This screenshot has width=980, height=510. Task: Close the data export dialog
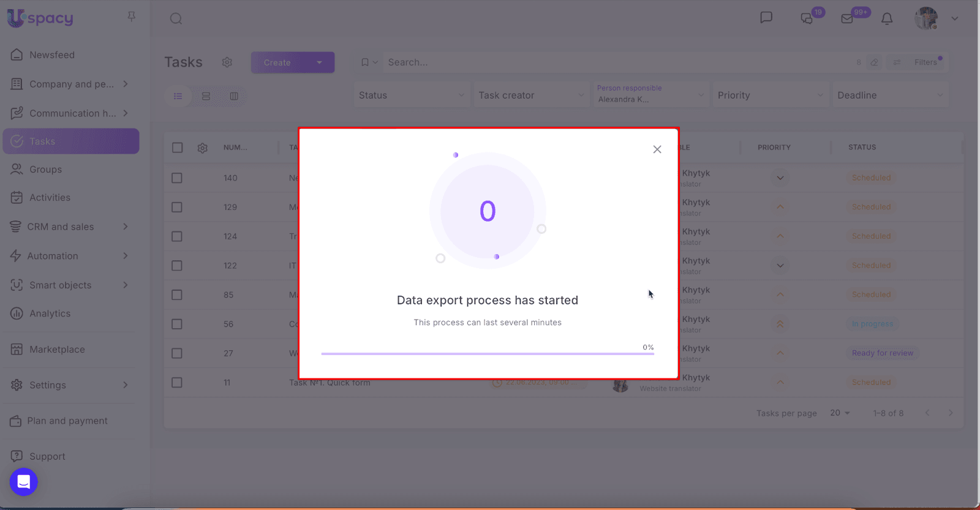pos(657,149)
